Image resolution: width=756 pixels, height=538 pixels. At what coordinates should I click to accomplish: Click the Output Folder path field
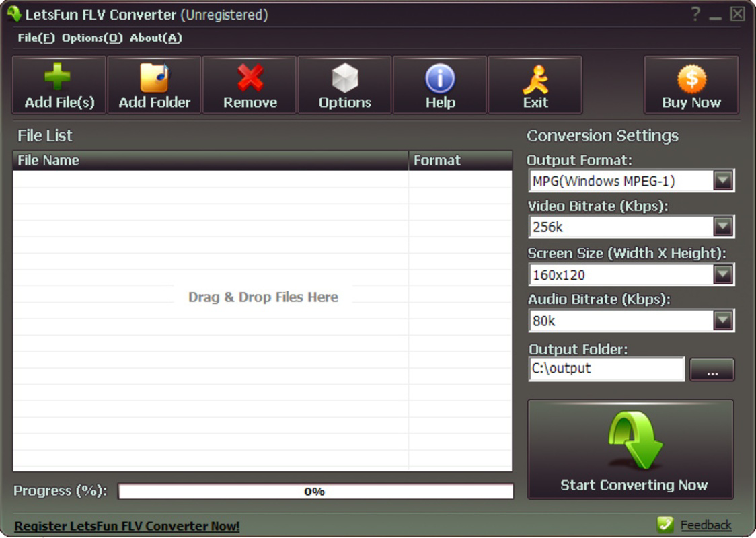pyautogui.click(x=606, y=369)
